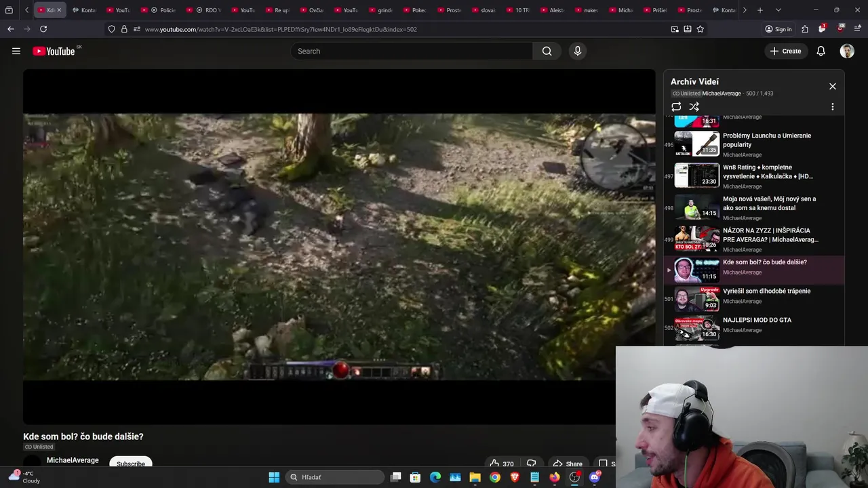The height and width of the screenshot is (488, 868).
Task: Click the video player area
Action: click(339, 247)
